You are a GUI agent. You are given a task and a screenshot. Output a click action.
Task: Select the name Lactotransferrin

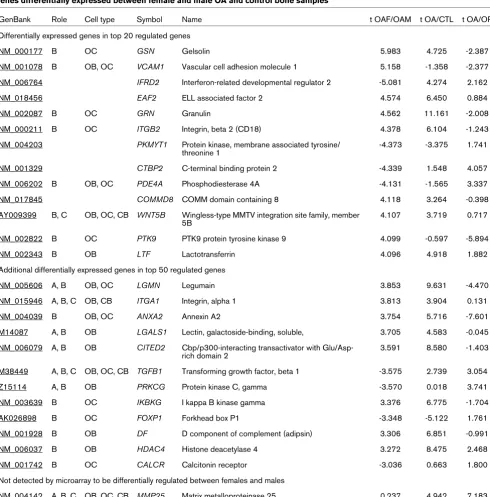[208, 254]
